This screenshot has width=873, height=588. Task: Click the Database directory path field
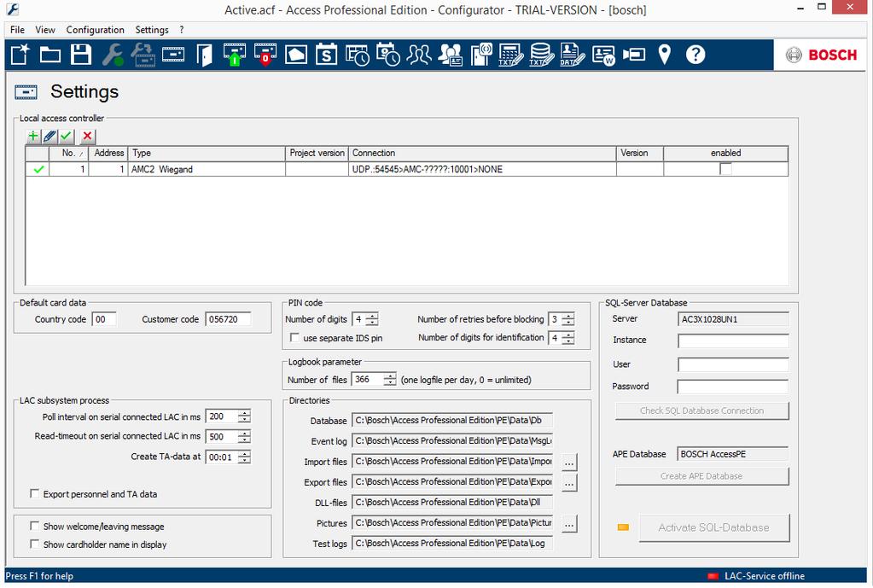coord(452,421)
